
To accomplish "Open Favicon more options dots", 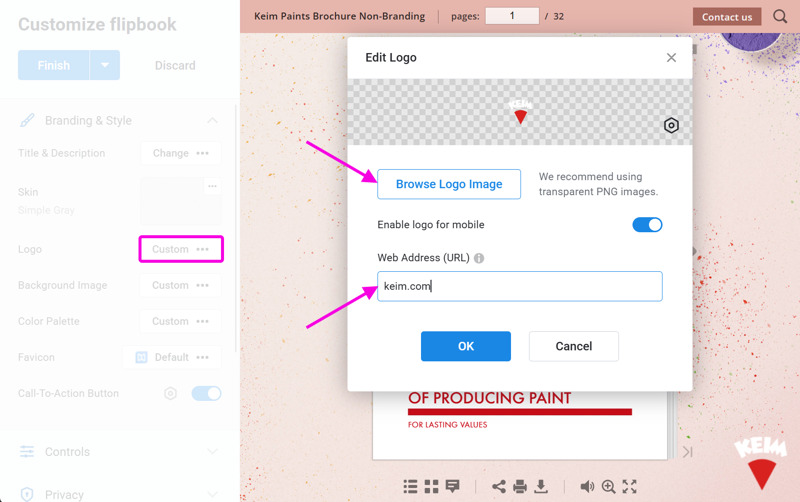I will [203, 357].
